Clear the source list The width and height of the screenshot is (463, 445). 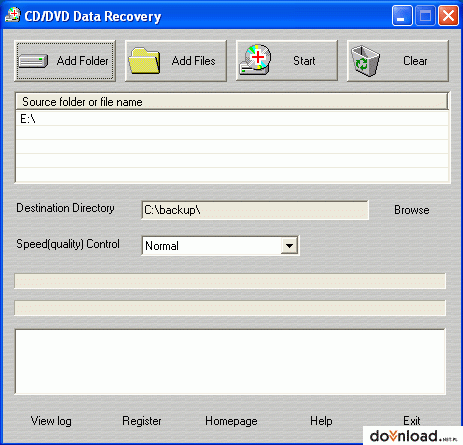pyautogui.click(x=398, y=61)
